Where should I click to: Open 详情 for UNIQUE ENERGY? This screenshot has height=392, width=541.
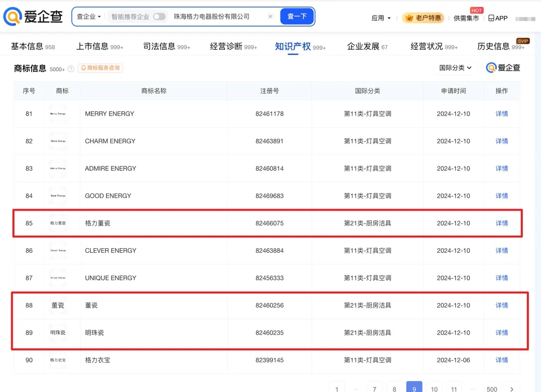pyautogui.click(x=502, y=278)
